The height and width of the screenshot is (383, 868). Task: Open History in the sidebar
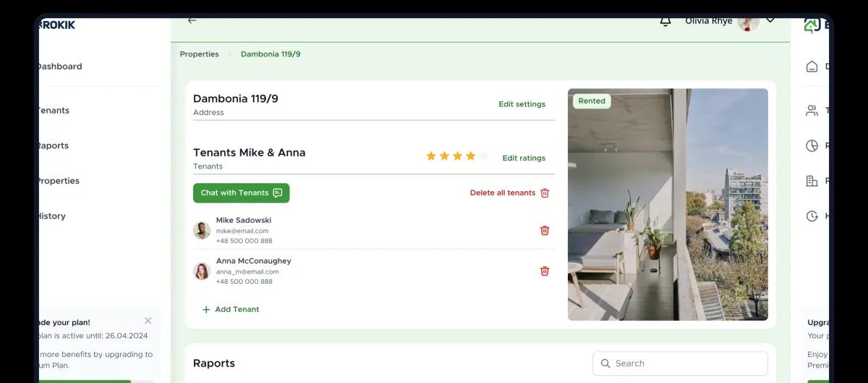click(x=51, y=216)
